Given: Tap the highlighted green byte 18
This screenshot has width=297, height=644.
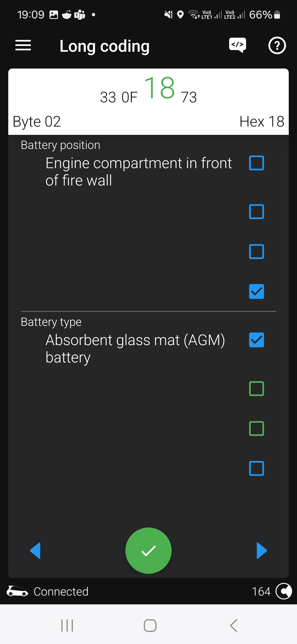Looking at the screenshot, I should pyautogui.click(x=159, y=88).
